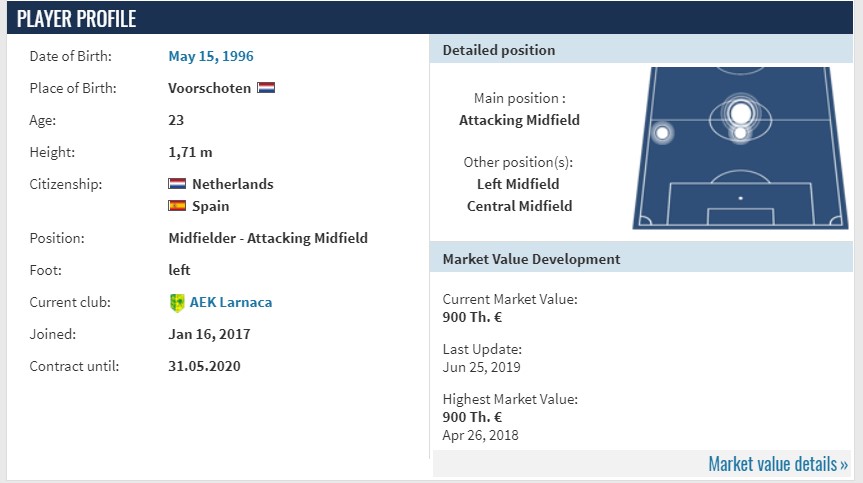
Task: Click the Netherlands citizenship flag icon
Action: (x=177, y=184)
